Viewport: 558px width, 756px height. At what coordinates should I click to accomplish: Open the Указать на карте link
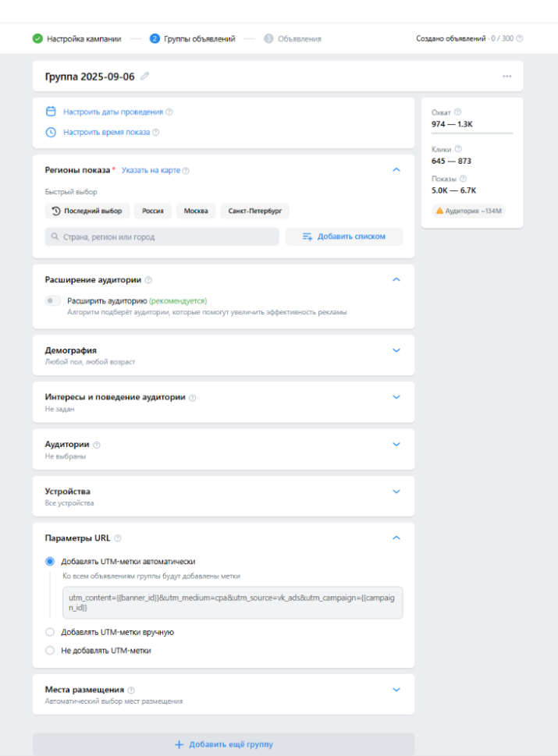pyautogui.click(x=151, y=170)
